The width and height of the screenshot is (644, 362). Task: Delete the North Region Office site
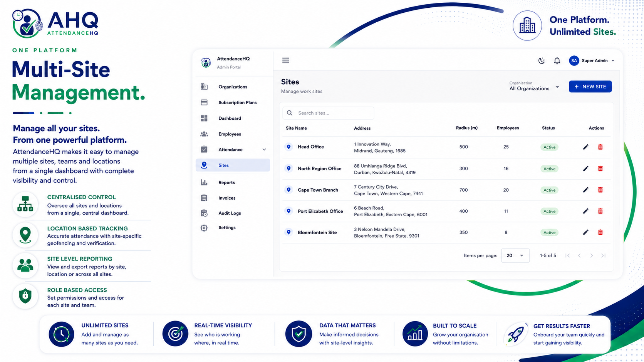(600, 168)
